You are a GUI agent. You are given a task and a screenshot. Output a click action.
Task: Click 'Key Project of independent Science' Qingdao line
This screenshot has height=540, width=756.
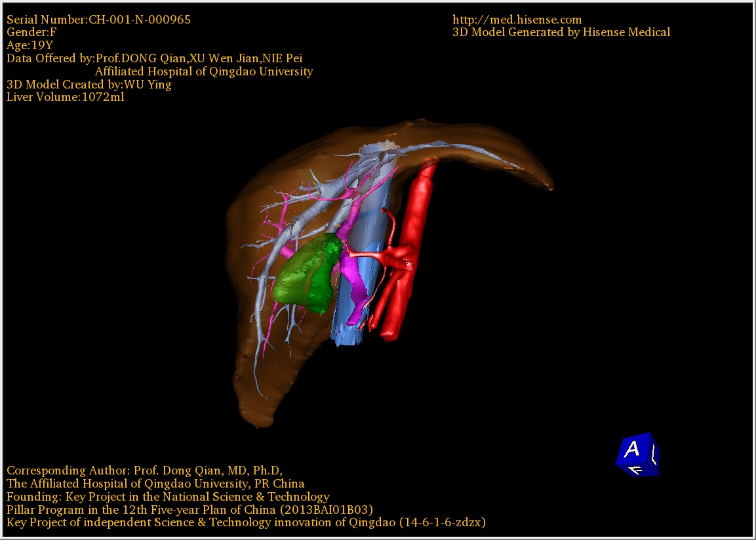[x=246, y=523]
